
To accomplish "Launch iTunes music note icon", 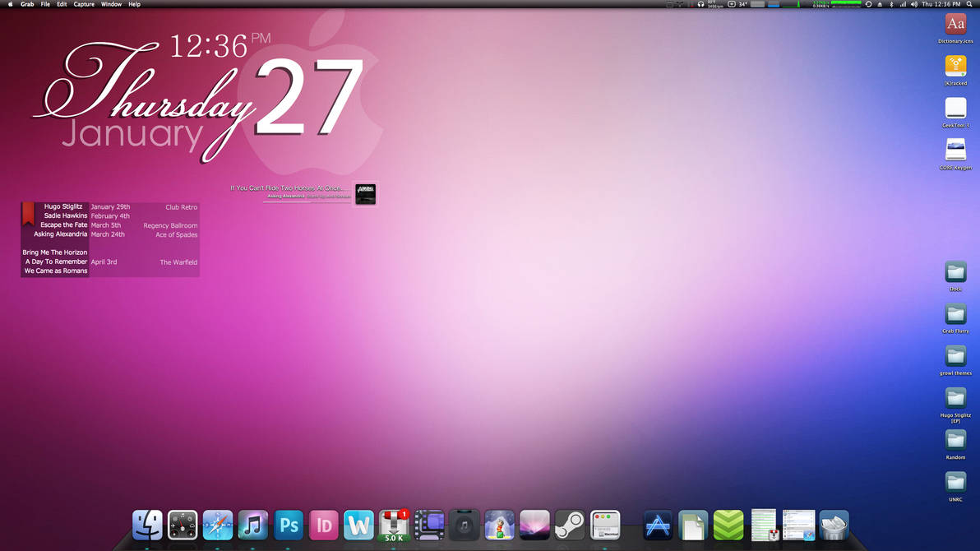I will (x=252, y=525).
